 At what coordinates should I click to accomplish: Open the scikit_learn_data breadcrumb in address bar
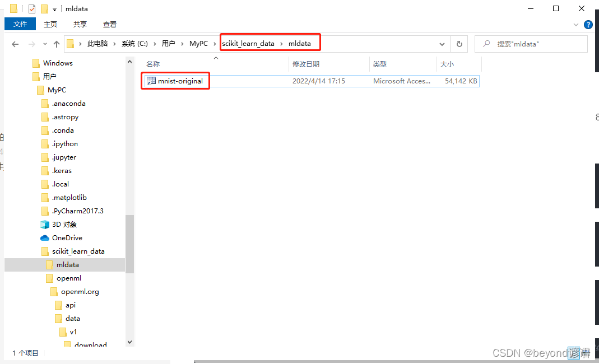tap(247, 43)
